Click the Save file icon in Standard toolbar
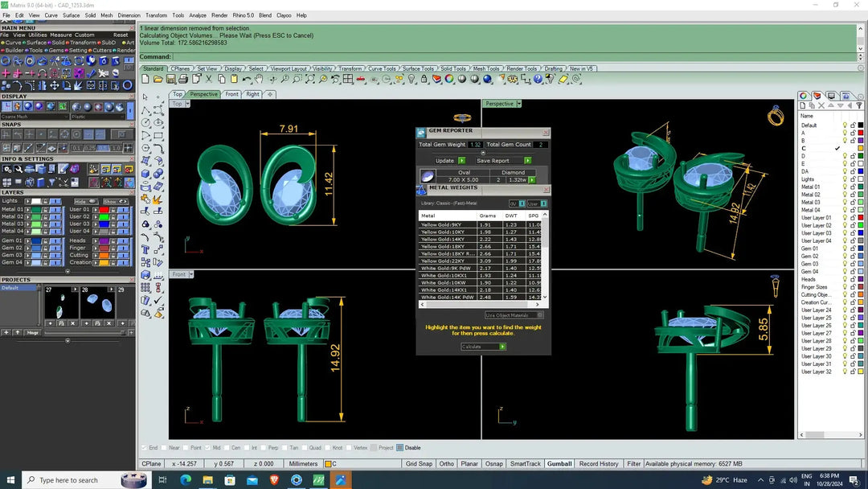This screenshot has width=868, height=489. coord(170,79)
